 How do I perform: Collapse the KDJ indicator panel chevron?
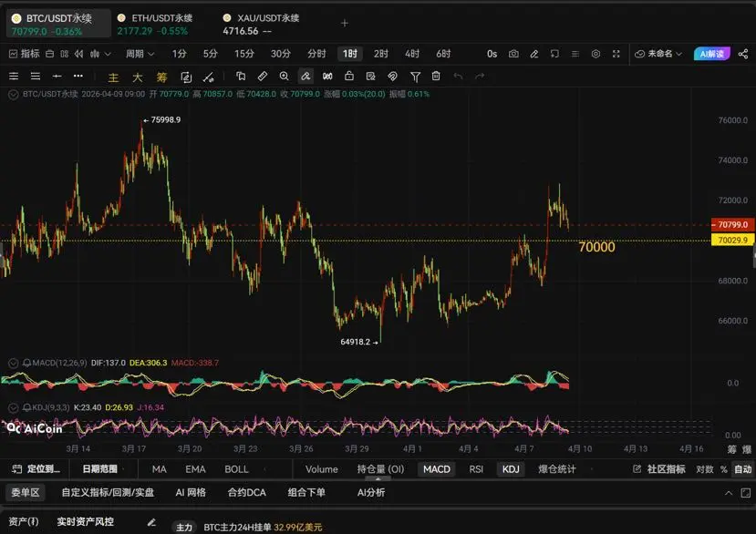coord(14,407)
